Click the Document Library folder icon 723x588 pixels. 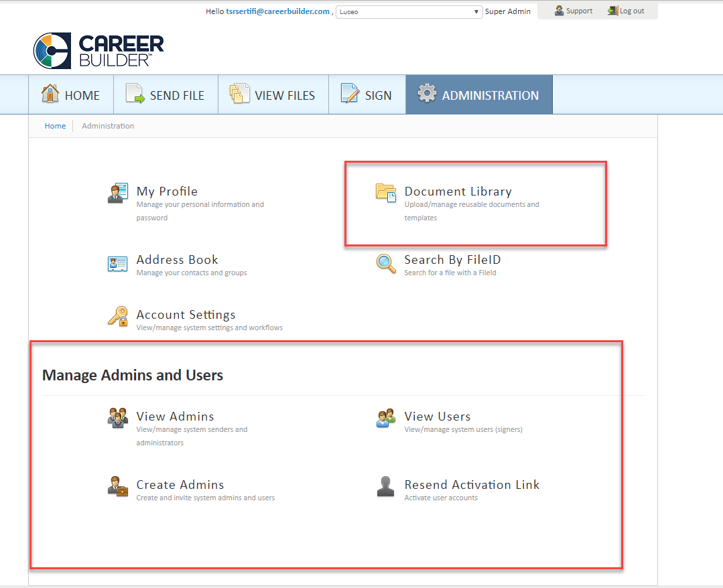click(386, 193)
